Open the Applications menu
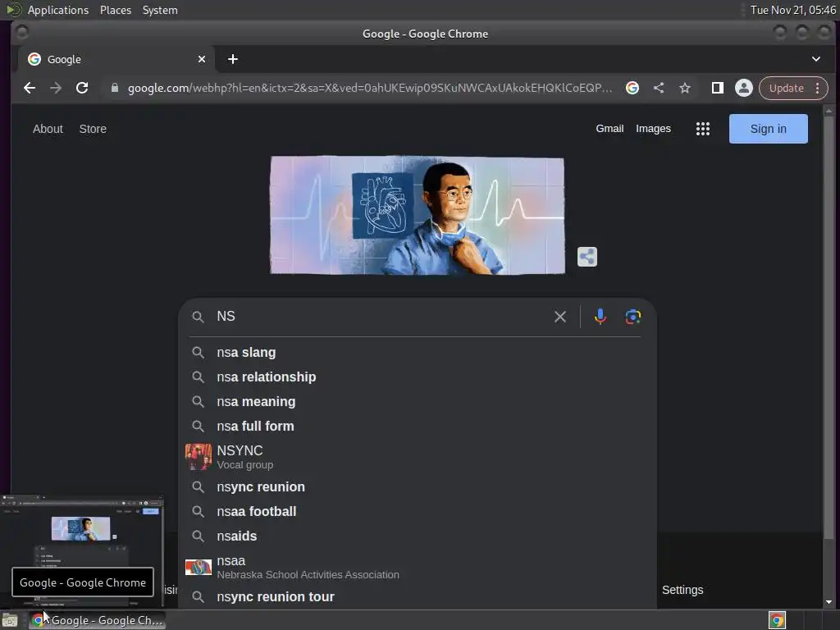840x630 pixels. pyautogui.click(x=58, y=10)
